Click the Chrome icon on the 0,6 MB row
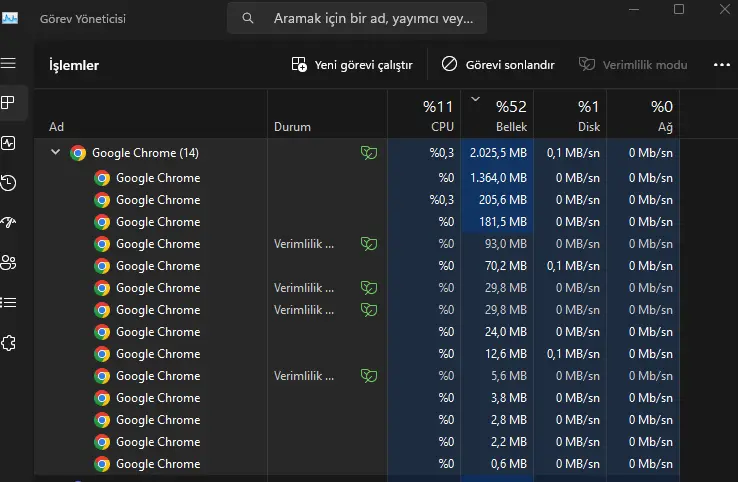Image resolution: width=738 pixels, height=482 pixels. (102, 464)
